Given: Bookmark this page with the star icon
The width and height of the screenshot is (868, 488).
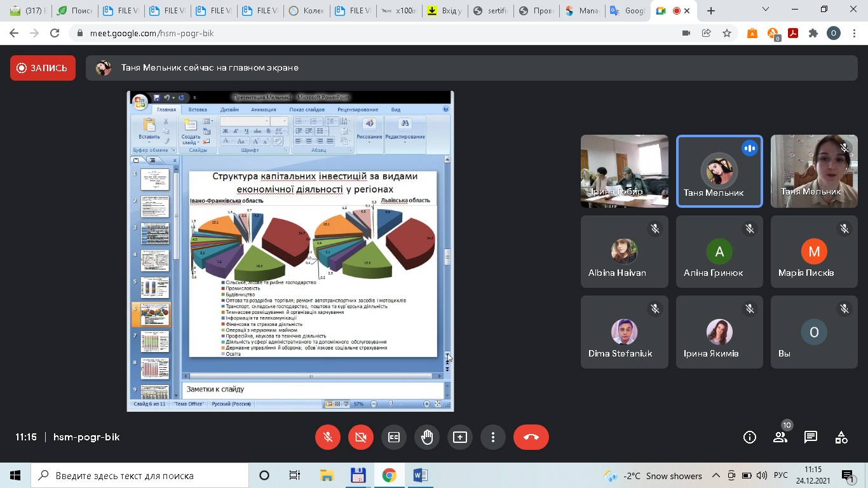Looking at the screenshot, I should 727,34.
